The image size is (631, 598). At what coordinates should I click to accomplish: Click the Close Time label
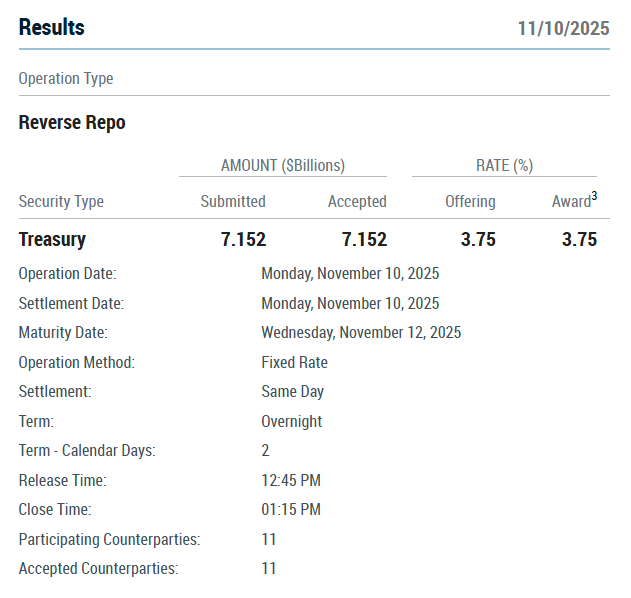click(55, 509)
